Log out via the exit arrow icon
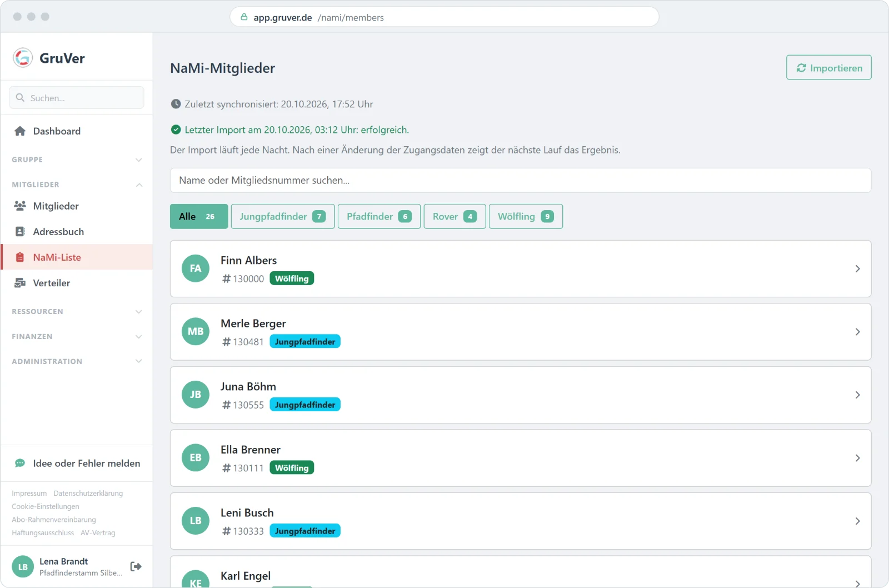The image size is (889, 588). pyautogui.click(x=136, y=566)
